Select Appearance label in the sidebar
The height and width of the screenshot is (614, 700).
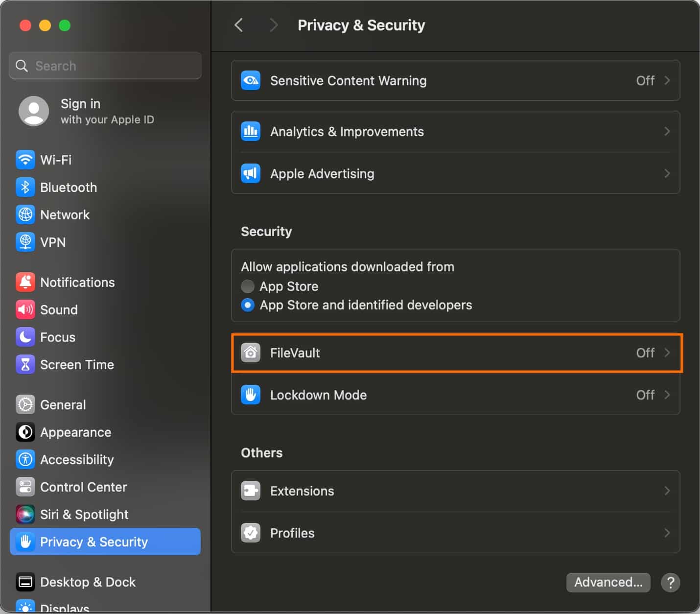(x=75, y=432)
